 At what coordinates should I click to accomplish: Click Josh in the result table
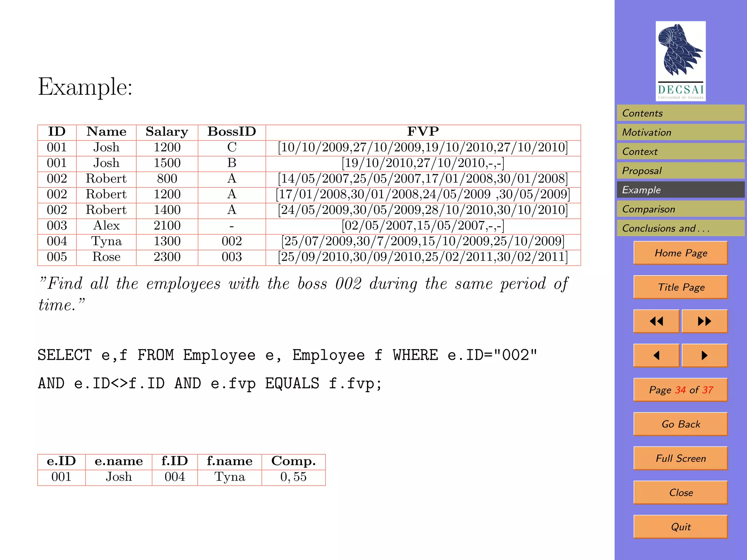pos(119,477)
